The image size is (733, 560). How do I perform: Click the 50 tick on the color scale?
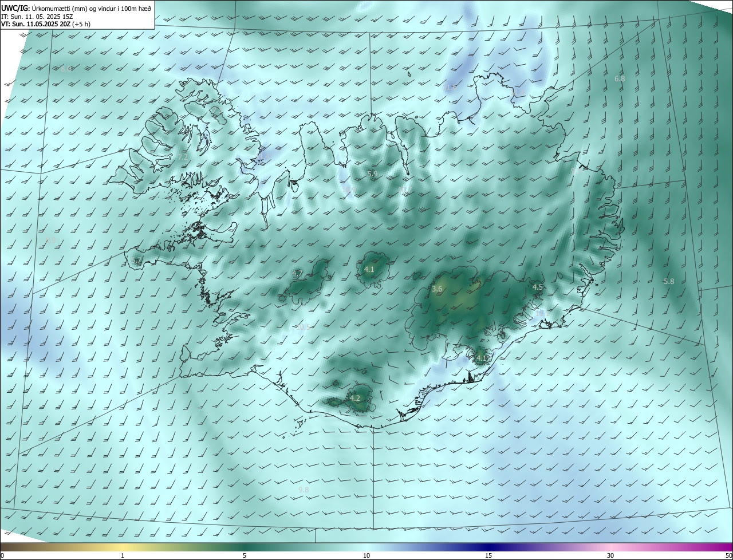click(728, 555)
